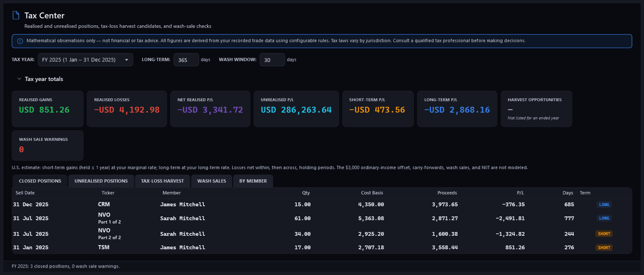Image resolution: width=644 pixels, height=275 pixels.
Task: Click the 31 Jan 2025 sell date
Action: pos(31,247)
